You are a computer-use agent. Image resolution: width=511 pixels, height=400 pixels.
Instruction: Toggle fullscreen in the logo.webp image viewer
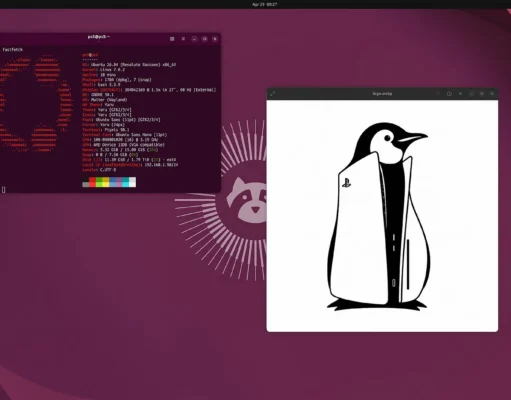coord(273,94)
